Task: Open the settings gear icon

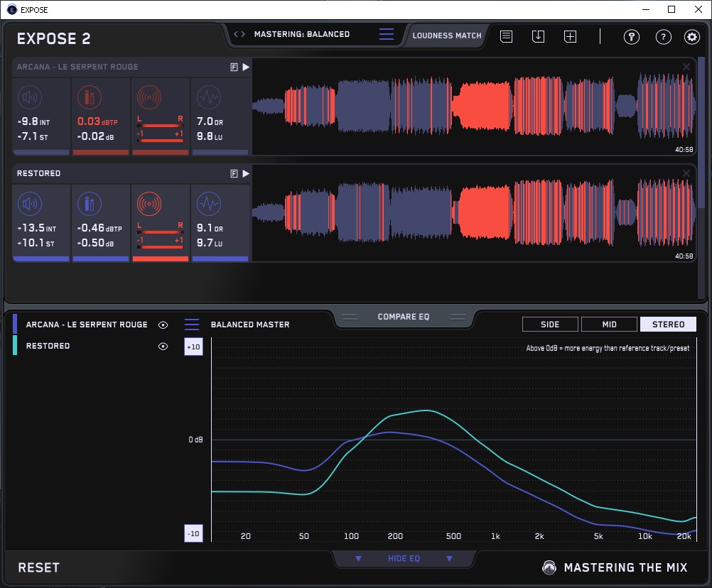Action: tap(692, 36)
